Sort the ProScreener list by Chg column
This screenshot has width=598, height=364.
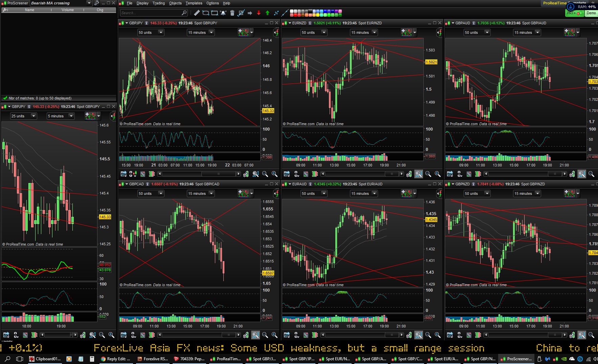[x=100, y=10]
